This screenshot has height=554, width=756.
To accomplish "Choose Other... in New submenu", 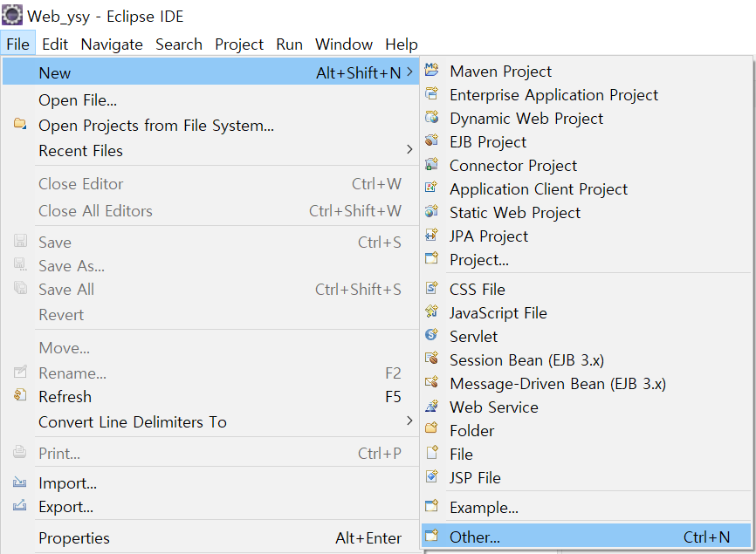I will click(587, 536).
